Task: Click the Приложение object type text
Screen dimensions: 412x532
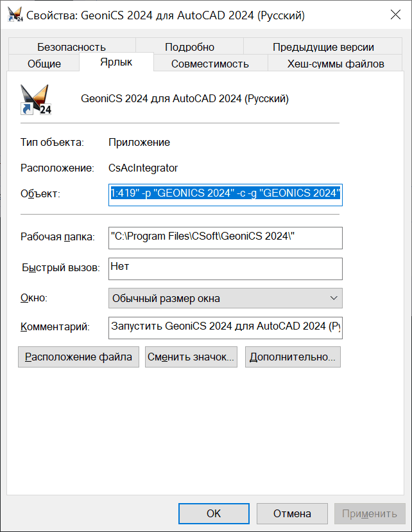Action: click(x=139, y=142)
